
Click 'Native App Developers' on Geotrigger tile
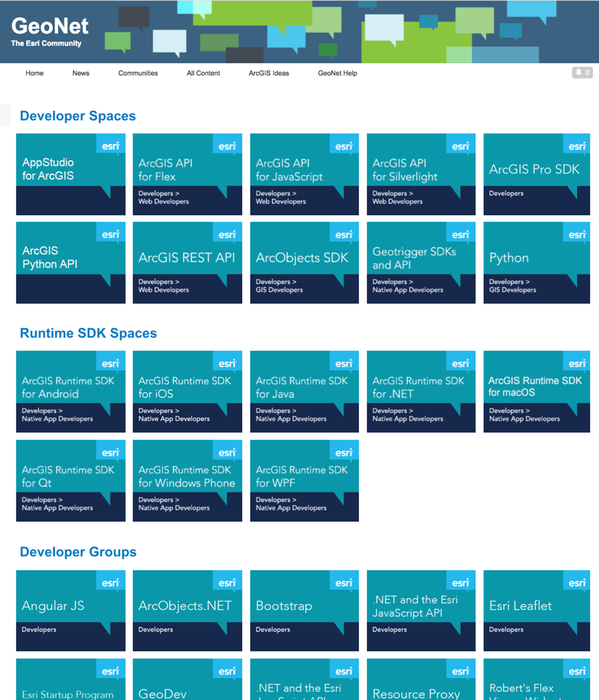[408, 290]
